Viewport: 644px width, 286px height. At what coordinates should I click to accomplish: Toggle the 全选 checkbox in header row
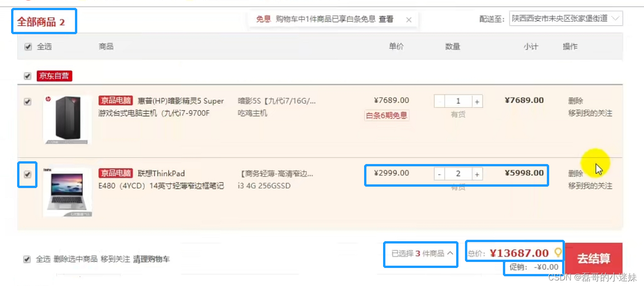28,47
